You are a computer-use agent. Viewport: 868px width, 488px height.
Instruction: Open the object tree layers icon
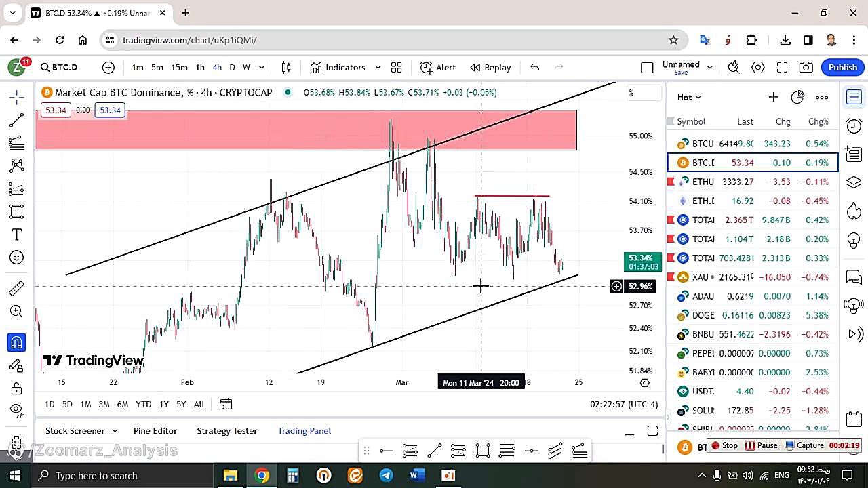pos(854,182)
